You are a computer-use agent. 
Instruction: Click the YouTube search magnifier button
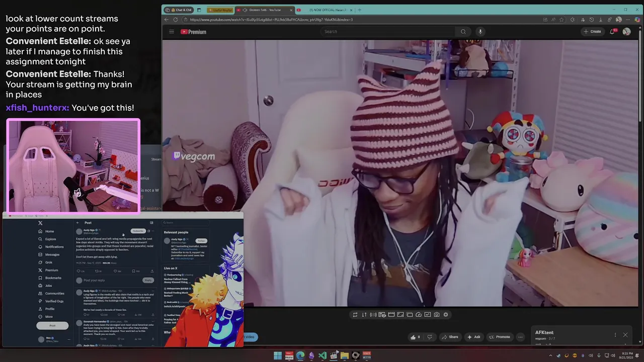[463, 32]
